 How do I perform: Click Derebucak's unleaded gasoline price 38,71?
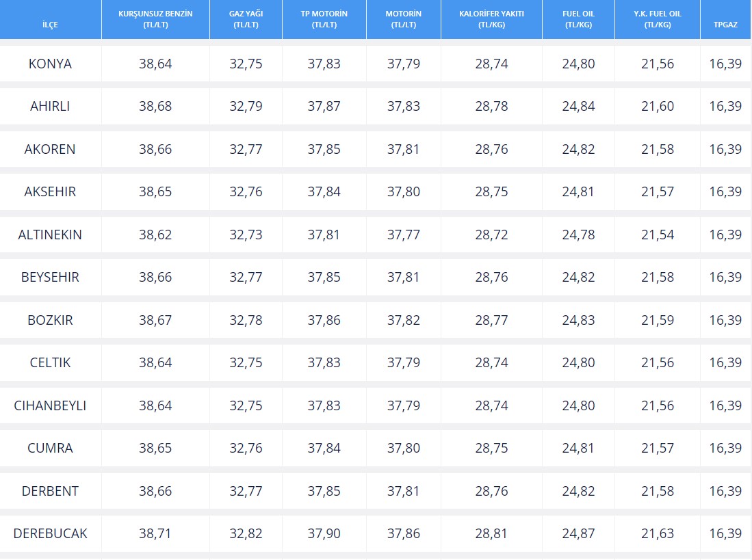click(x=155, y=533)
